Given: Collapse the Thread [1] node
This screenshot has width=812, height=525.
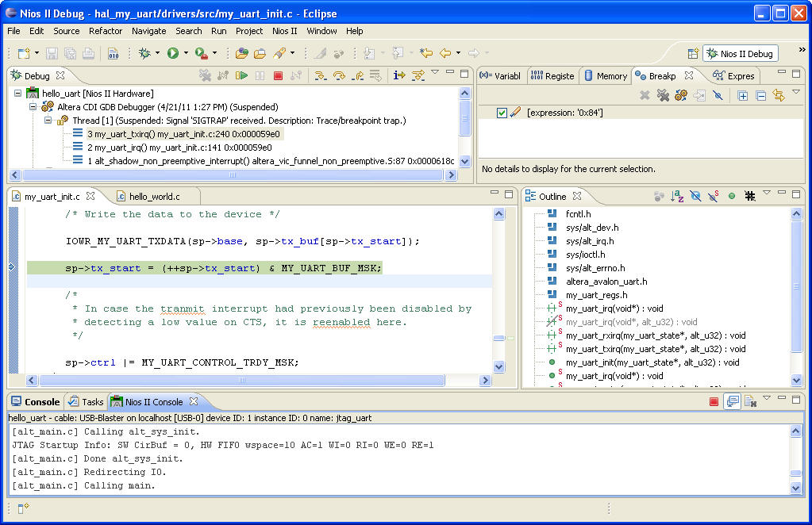Looking at the screenshot, I should 48,121.
